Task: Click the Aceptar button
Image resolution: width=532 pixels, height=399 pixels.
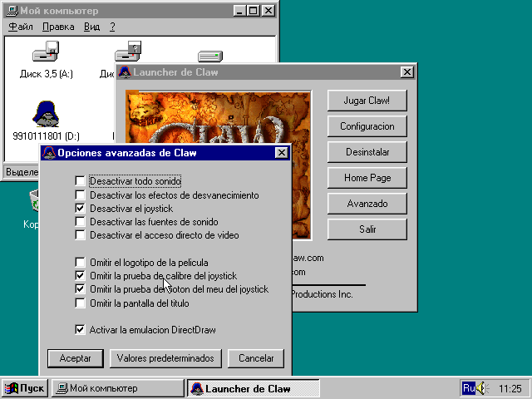Action: click(x=76, y=358)
